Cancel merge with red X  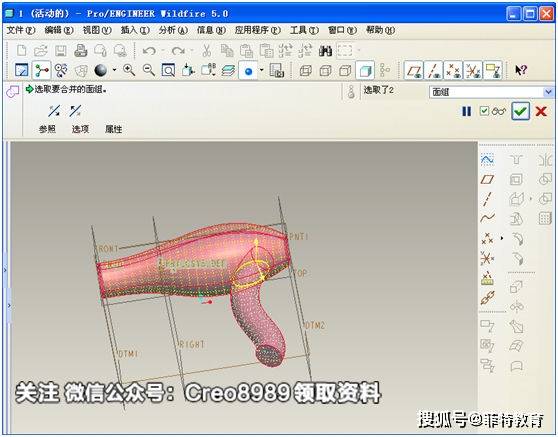(x=541, y=111)
